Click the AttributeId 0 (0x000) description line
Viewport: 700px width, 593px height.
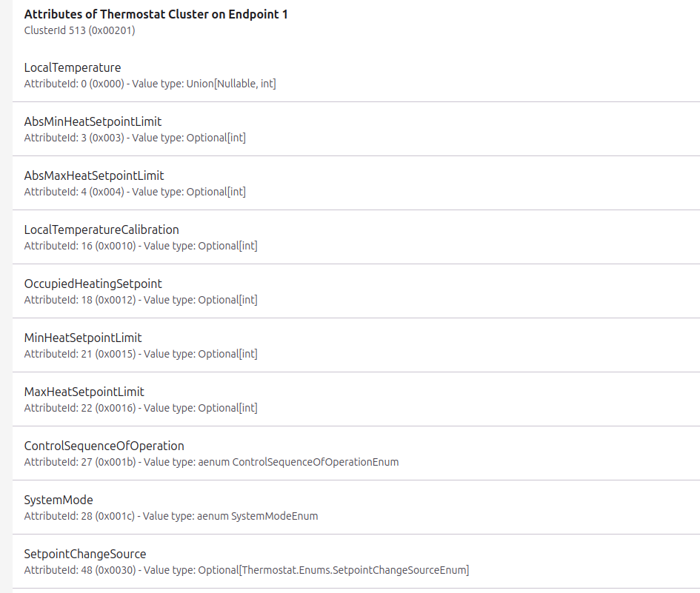point(150,84)
